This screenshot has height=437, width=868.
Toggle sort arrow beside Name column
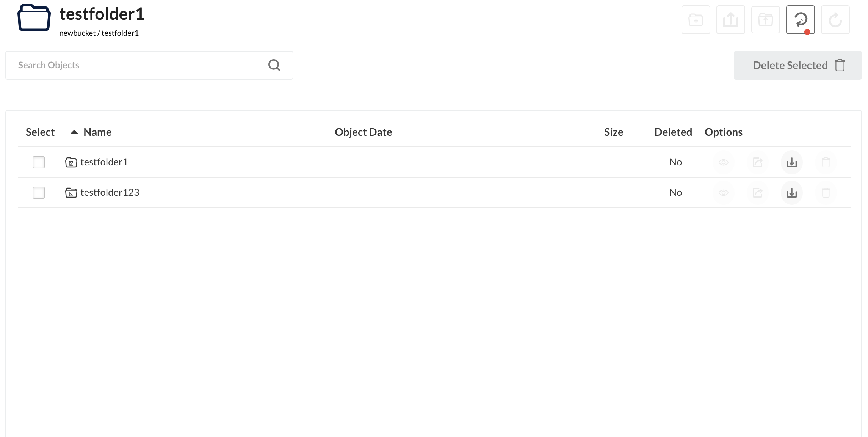pyautogui.click(x=74, y=132)
